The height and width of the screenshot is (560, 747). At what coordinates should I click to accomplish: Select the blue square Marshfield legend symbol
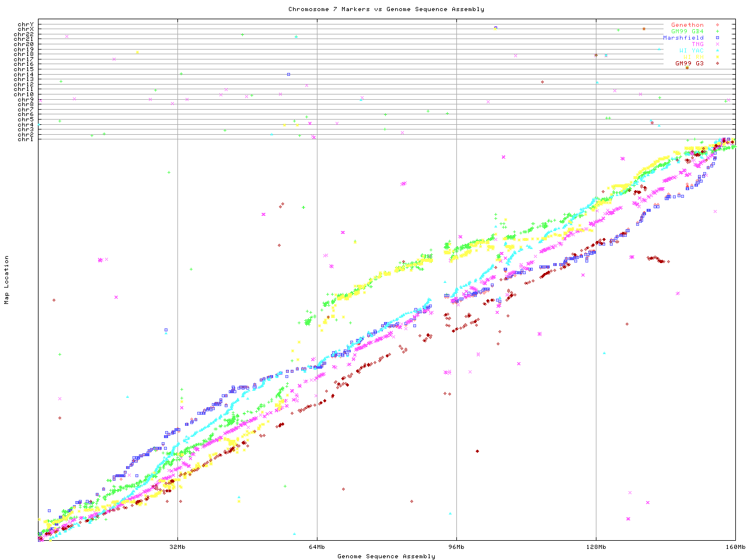(x=717, y=38)
